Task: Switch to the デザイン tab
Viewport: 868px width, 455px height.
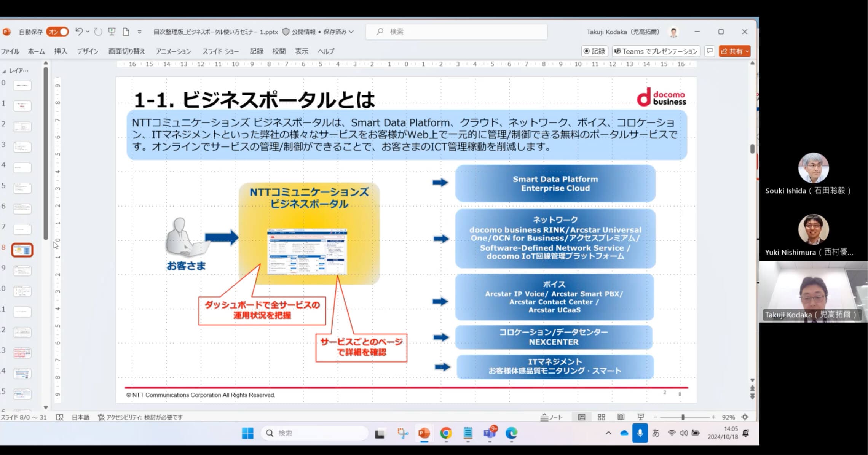Action: [x=88, y=51]
